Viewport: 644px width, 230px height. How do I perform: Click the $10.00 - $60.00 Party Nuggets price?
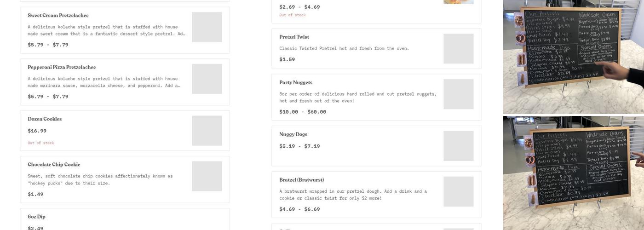coord(303,112)
